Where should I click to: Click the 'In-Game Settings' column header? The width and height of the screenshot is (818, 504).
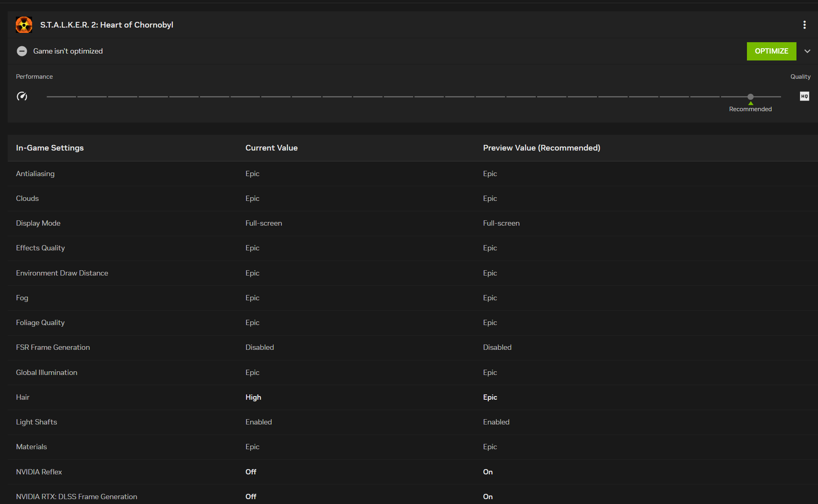[x=50, y=148]
